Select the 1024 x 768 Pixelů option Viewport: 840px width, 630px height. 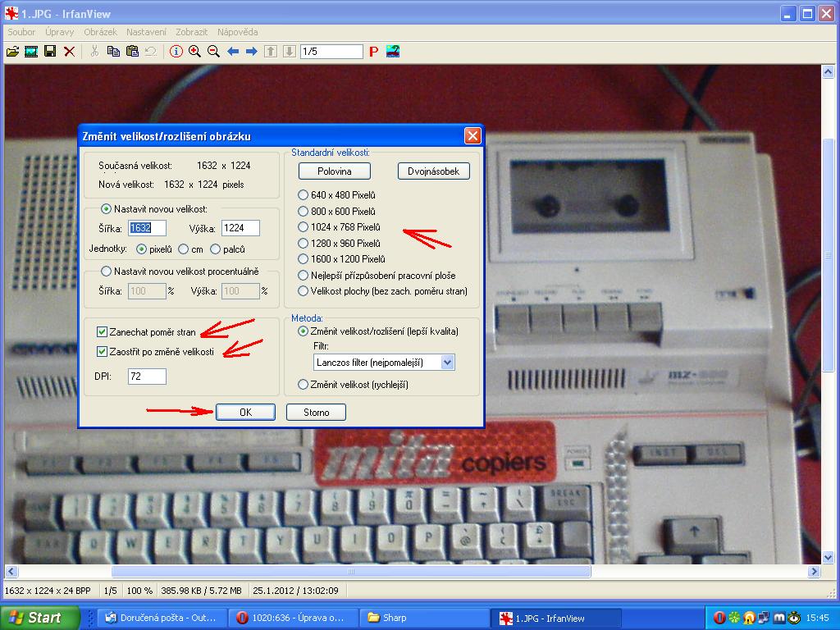[x=304, y=227]
